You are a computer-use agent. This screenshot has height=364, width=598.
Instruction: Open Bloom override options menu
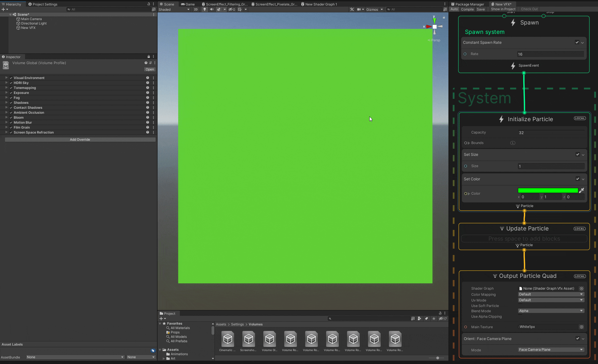pos(153,118)
